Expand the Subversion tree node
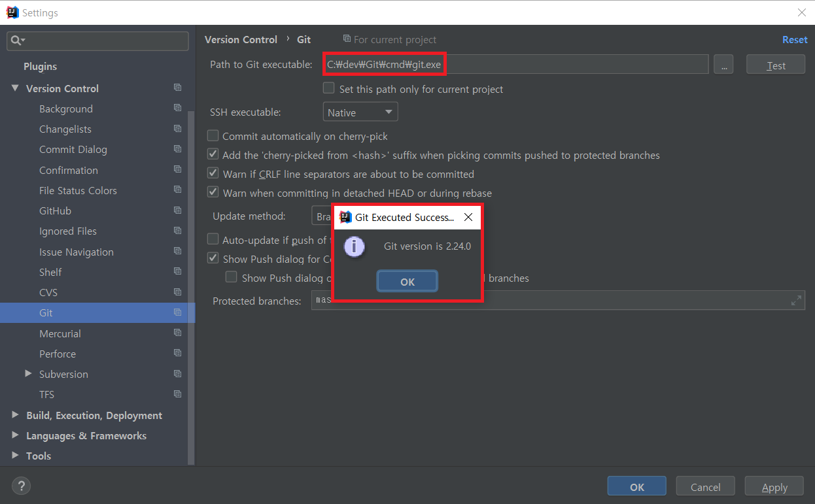Screen dimensions: 815x504 (x=28, y=374)
